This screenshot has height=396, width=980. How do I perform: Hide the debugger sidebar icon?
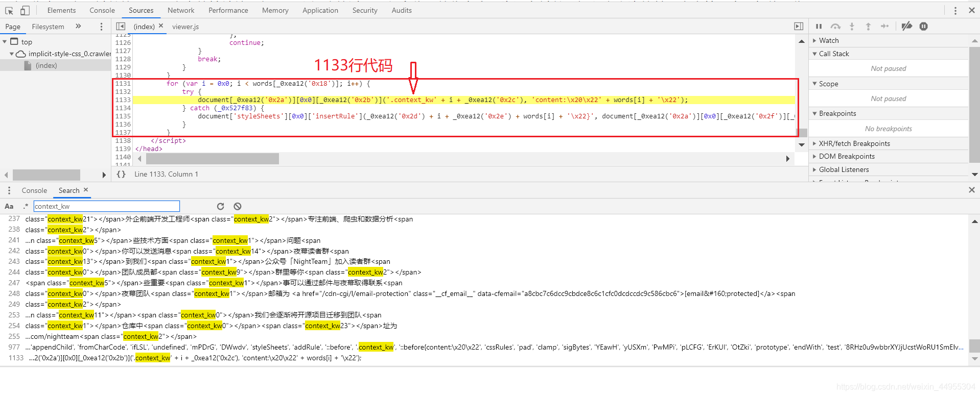799,26
